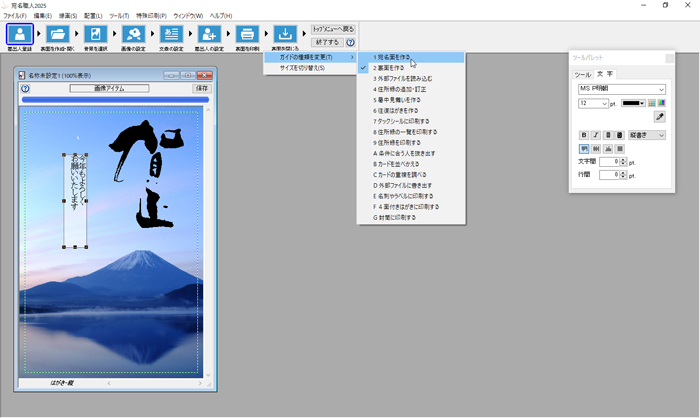Click the 文字間 character spacing field
700x418 pixels.
[611, 162]
